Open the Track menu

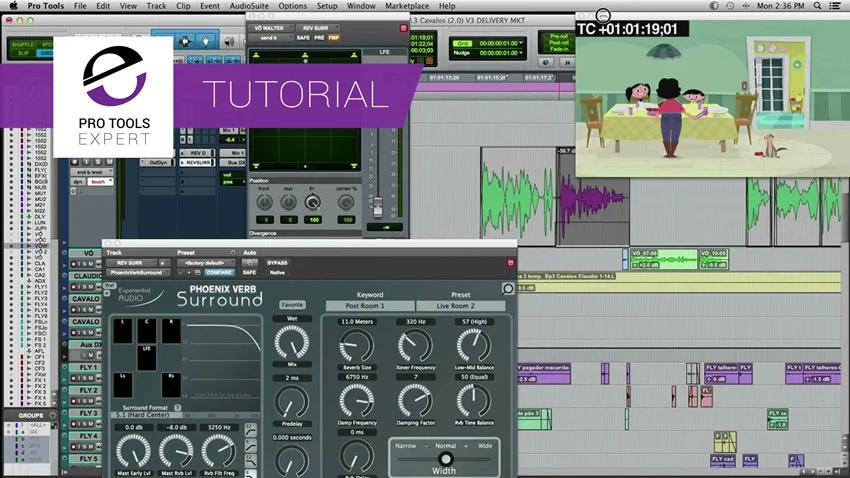pyautogui.click(x=156, y=6)
